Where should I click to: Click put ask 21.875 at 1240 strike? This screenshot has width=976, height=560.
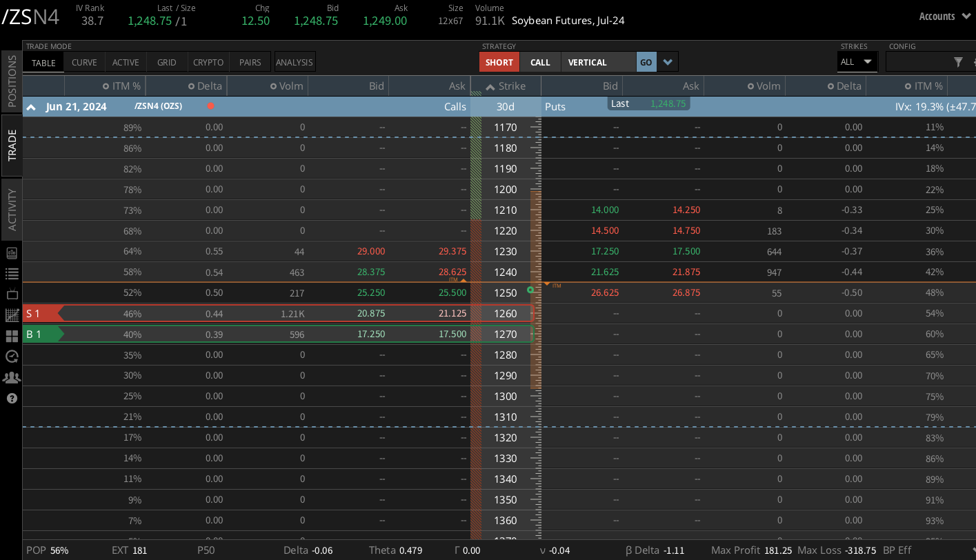686,272
